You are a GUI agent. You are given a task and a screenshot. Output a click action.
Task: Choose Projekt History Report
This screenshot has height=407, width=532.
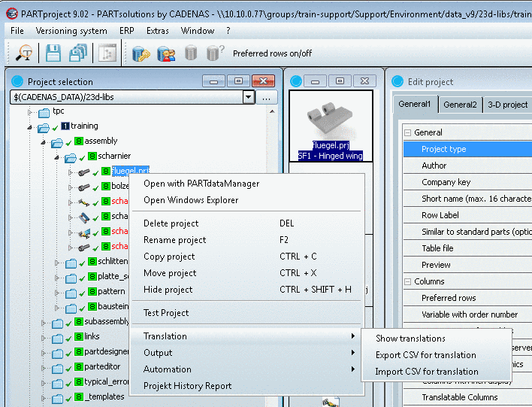pyautogui.click(x=247, y=386)
